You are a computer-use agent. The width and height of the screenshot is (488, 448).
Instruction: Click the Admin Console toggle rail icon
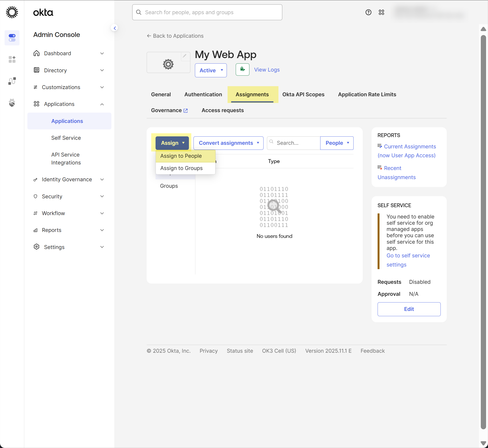click(12, 38)
